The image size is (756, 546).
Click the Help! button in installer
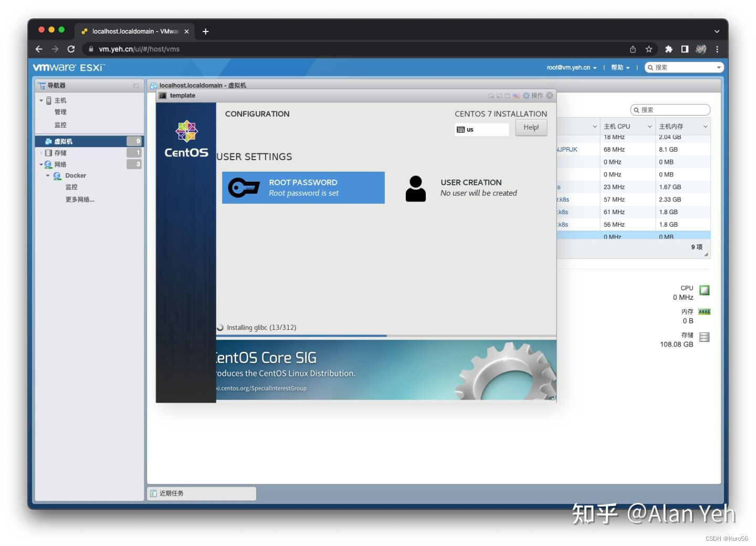click(531, 128)
